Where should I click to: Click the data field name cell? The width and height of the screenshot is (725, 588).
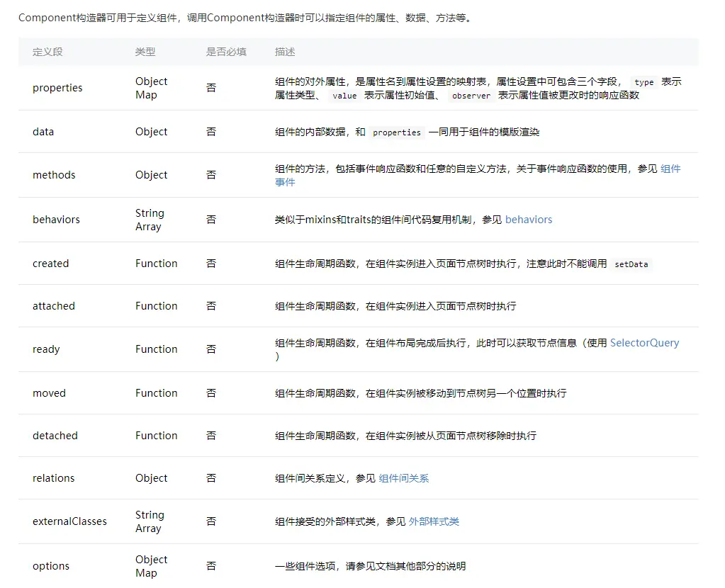tap(43, 132)
